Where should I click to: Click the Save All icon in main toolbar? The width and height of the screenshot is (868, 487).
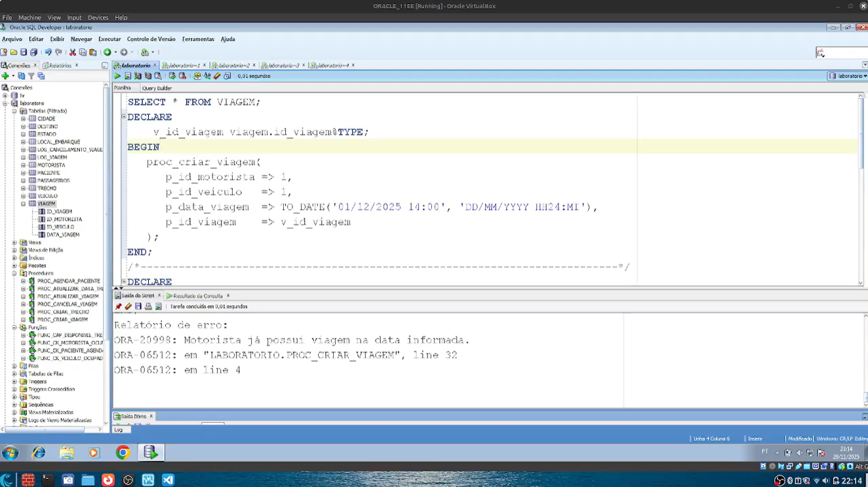(34, 52)
